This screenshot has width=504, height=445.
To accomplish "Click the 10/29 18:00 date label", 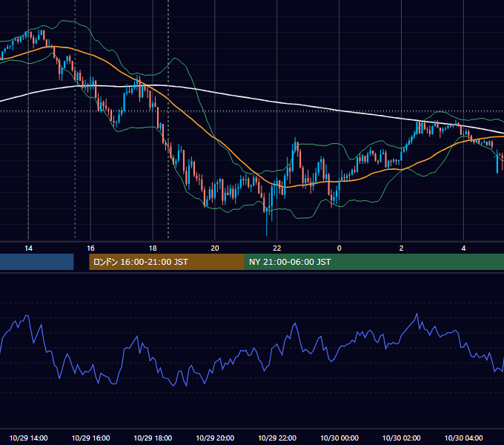I will 153,438.
